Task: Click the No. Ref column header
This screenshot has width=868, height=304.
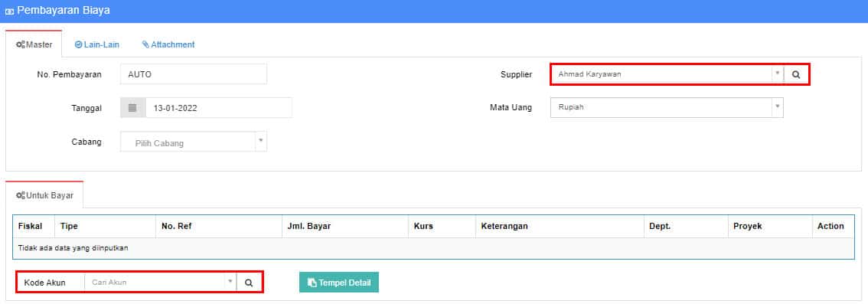Action: tap(219, 227)
